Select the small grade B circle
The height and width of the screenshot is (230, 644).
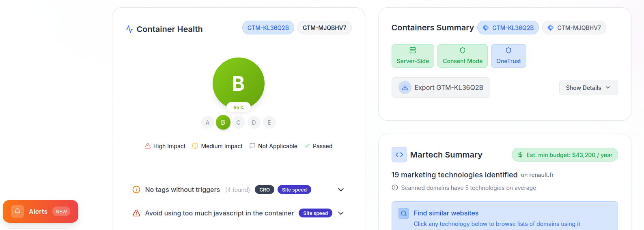pos(223,122)
